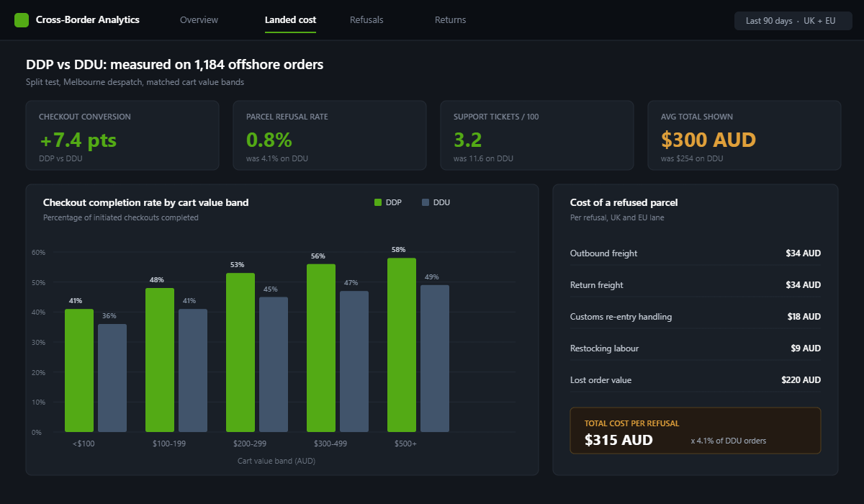This screenshot has height=504, width=864.
Task: Click the Lost order value row label
Action: [600, 380]
